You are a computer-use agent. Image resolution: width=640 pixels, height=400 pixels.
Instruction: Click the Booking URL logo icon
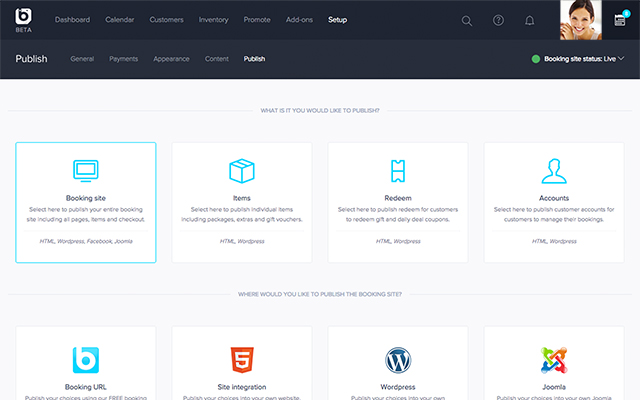tap(86, 360)
